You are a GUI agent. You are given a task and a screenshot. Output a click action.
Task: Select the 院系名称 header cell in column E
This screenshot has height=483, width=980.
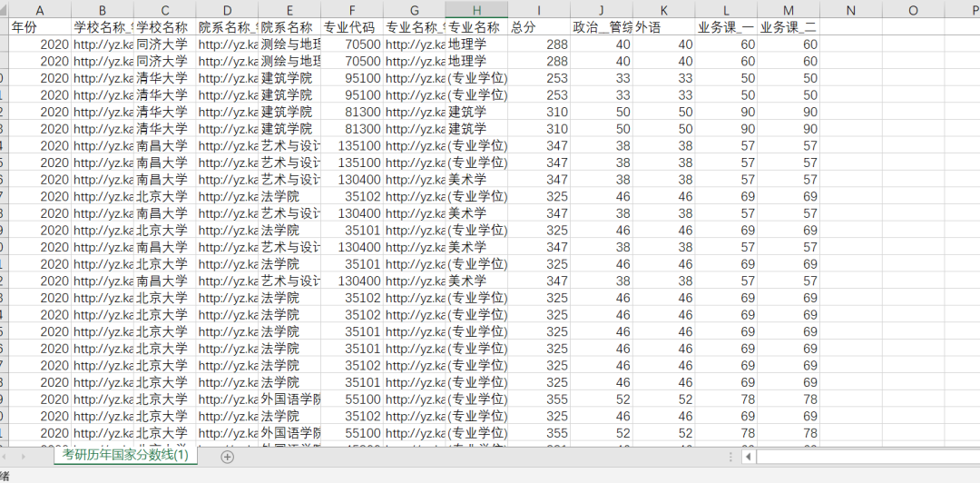(x=290, y=27)
